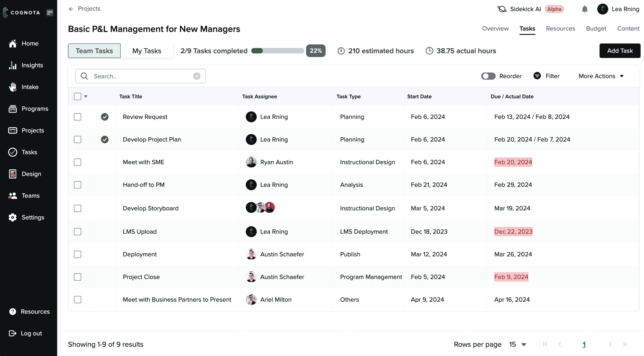Click the Intake hand icon
Screen dimensions: 644x356
click(x=12, y=87)
